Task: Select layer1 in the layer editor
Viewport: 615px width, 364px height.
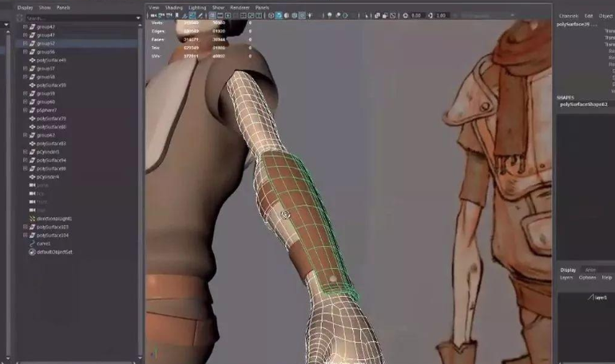Action: point(601,298)
